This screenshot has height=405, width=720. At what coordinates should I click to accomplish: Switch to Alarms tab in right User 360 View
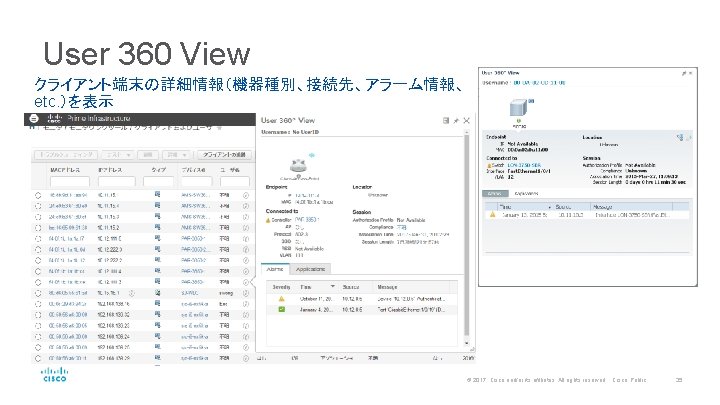(495, 194)
